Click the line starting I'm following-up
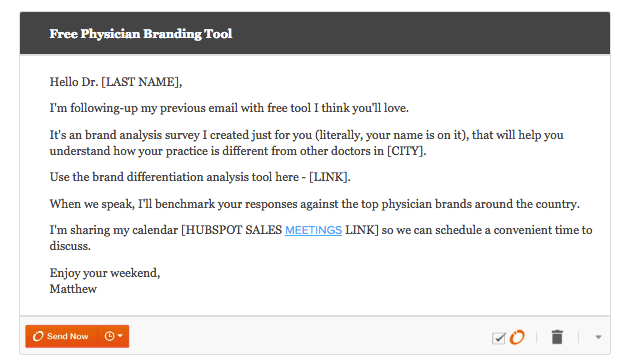638x364 pixels. coord(229,108)
